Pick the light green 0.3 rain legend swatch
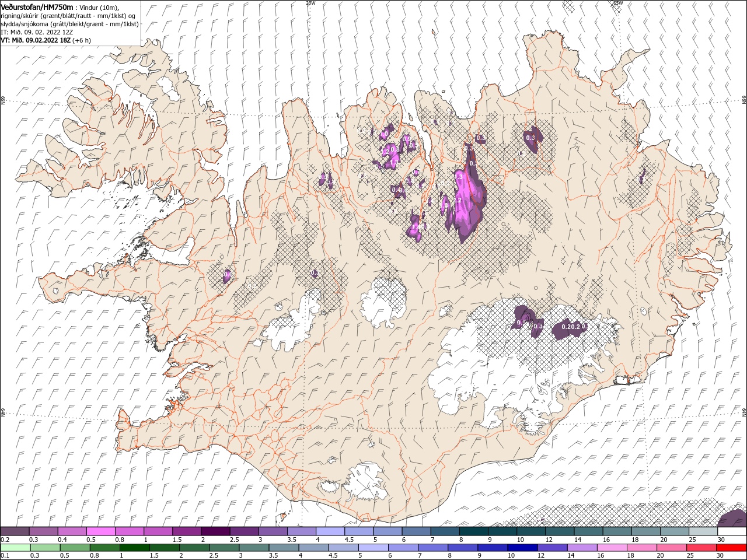The width and height of the screenshot is (747, 560). 45,548
